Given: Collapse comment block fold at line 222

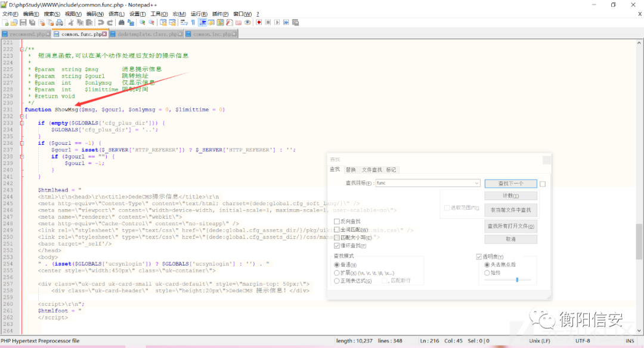Looking at the screenshot, I should click(22, 49).
